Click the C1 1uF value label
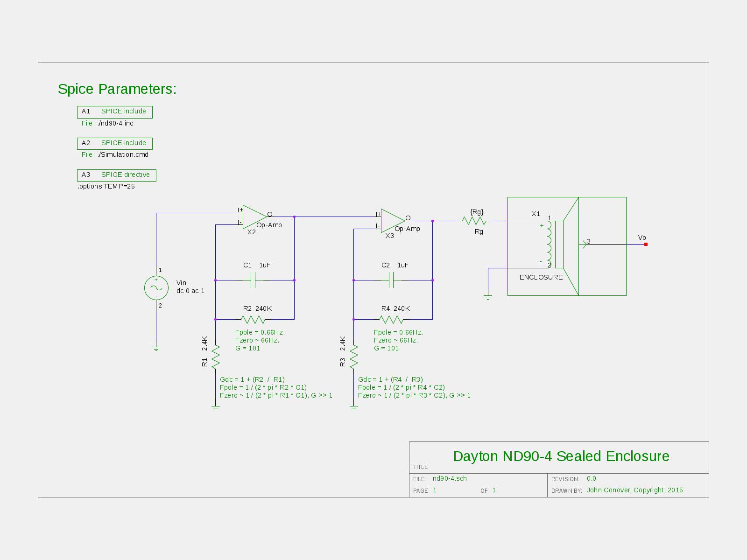Image resolution: width=747 pixels, height=560 pixels. 265,265
